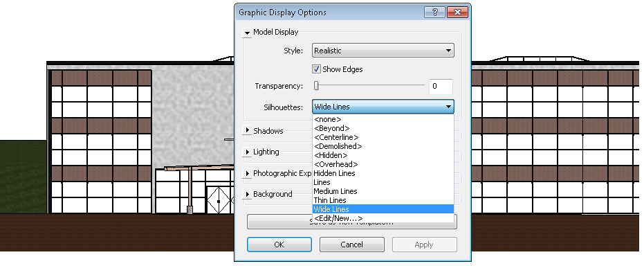Click the Transparency slider handle
The height and width of the screenshot is (266, 644).
point(316,85)
